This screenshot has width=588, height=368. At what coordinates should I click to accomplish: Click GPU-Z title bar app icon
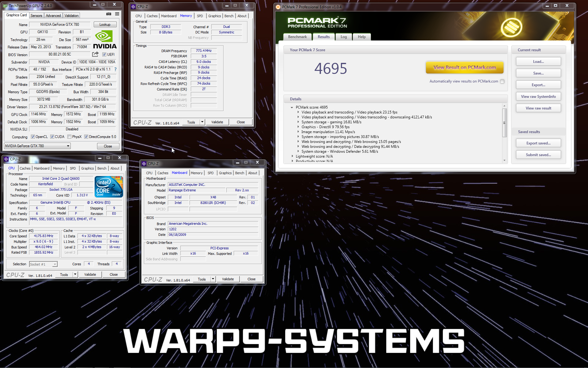[6, 6]
